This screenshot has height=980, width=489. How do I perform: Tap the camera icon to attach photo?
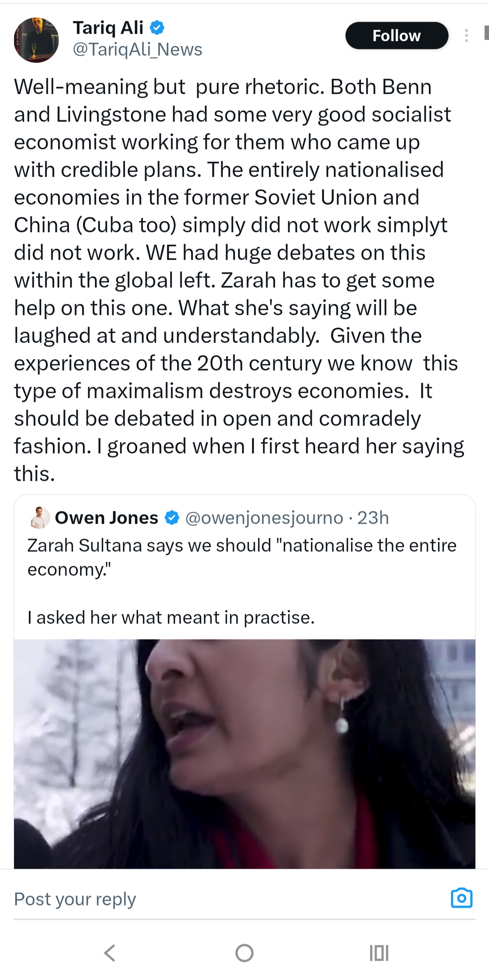click(461, 898)
